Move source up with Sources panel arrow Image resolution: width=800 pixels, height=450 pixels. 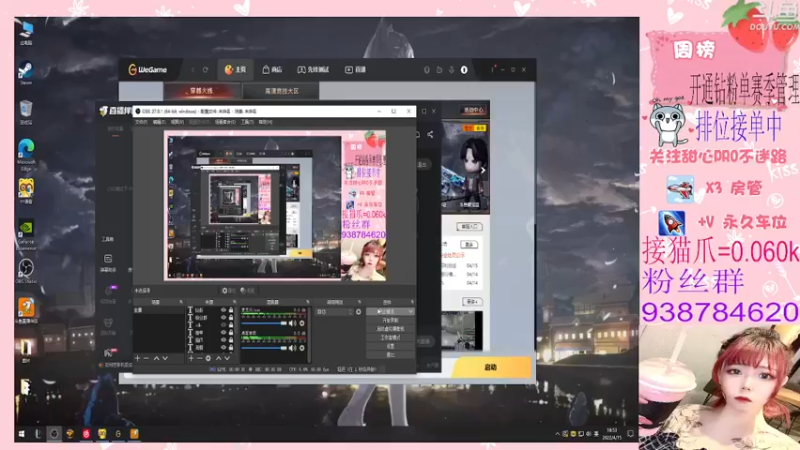click(218, 358)
